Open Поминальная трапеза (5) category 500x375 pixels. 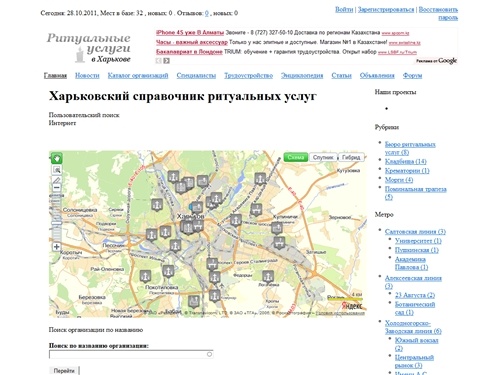click(416, 193)
